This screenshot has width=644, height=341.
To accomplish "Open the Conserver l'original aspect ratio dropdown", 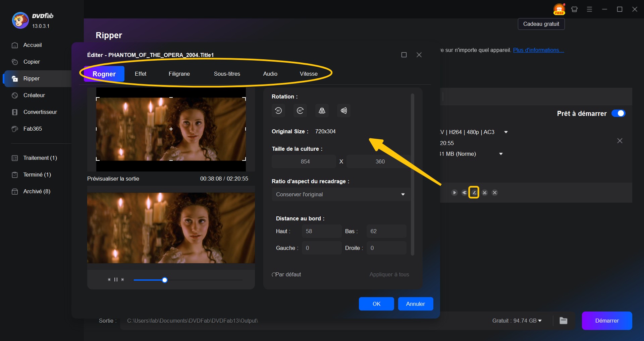I will [341, 194].
